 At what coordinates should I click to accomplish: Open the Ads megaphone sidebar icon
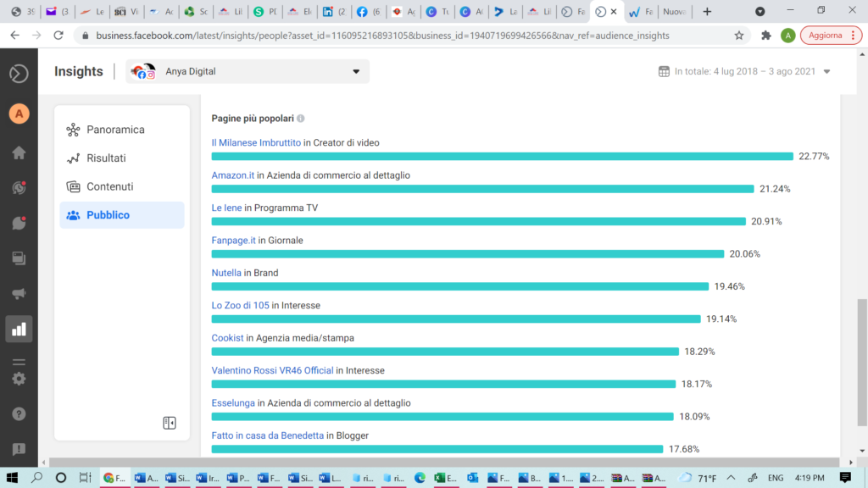point(19,294)
